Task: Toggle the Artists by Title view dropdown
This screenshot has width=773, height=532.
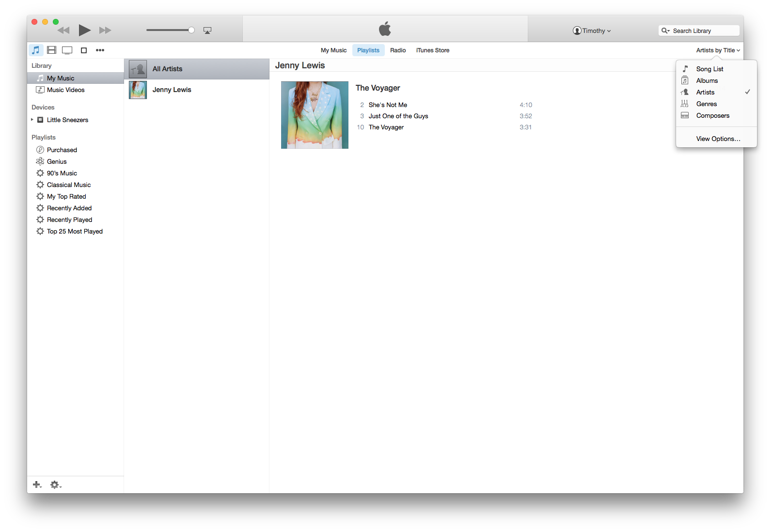Action: coord(718,50)
